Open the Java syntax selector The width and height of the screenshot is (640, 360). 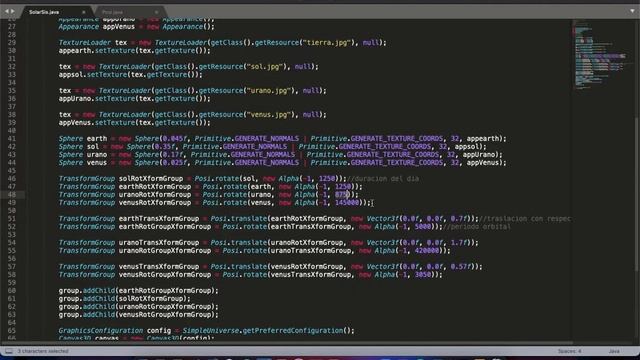coord(614,351)
